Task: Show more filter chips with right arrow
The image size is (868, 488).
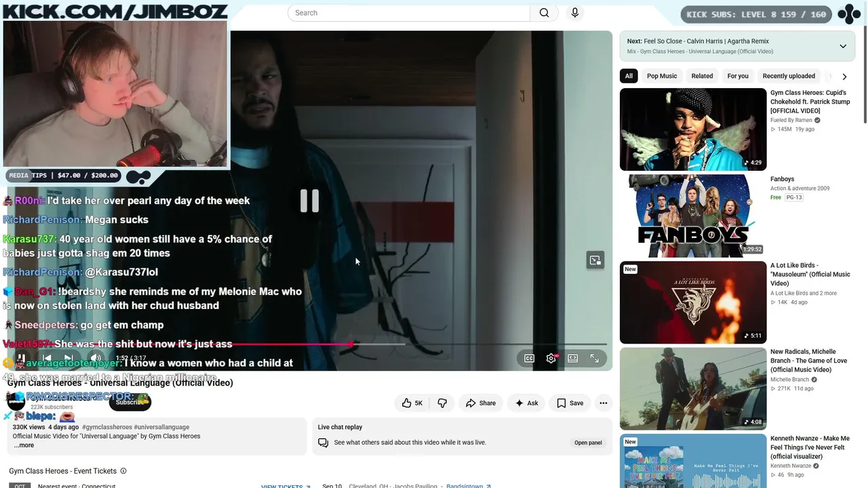Action: [x=844, y=77]
